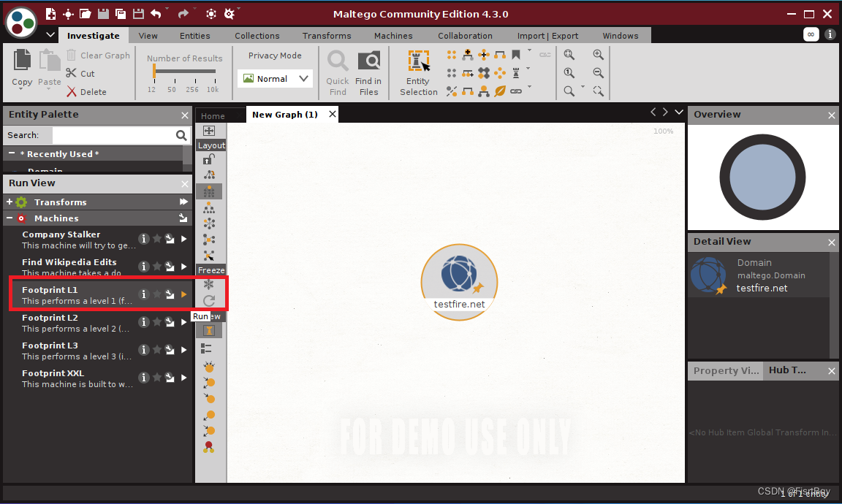The image size is (842, 504).
Task: Open the Collections ribbon tab
Action: click(257, 35)
